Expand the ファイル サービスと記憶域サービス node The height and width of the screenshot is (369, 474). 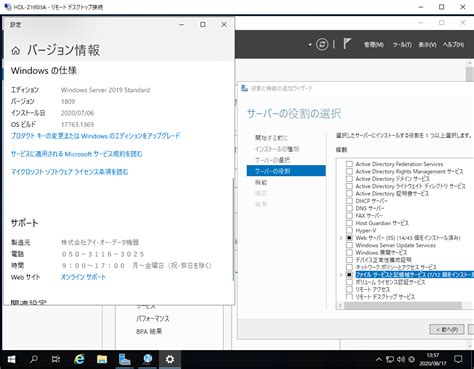341,275
